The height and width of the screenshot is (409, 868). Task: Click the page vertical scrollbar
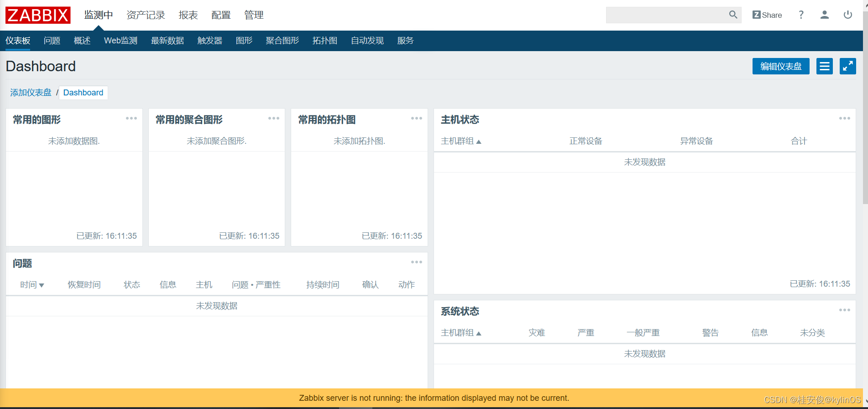point(865,107)
